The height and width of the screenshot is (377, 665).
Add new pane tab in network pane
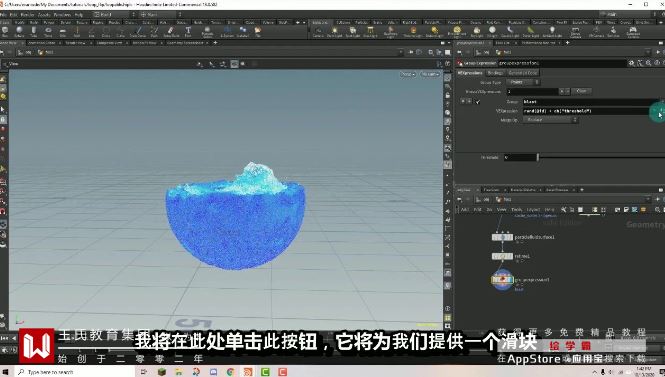coord(582,190)
